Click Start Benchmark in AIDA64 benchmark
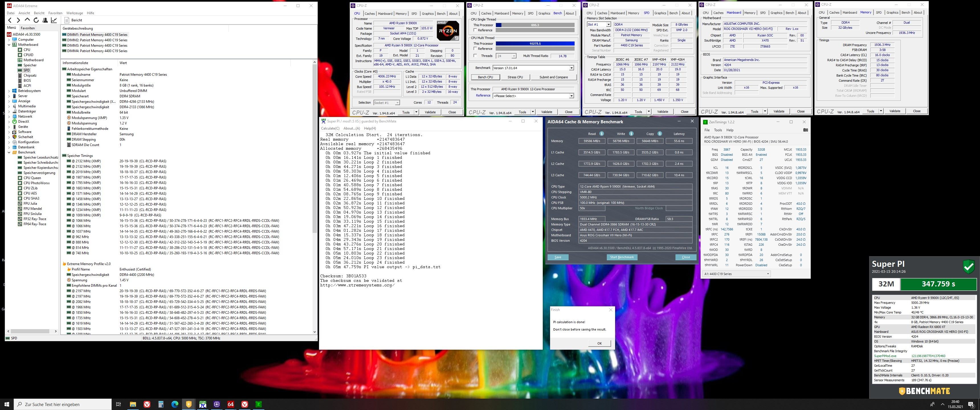Image resolution: width=980 pixels, height=410 pixels. 622,257
